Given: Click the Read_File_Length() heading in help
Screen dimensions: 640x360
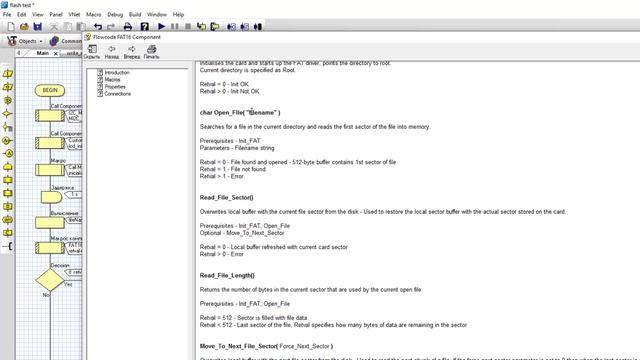Looking at the screenshot, I should click(x=227, y=276).
